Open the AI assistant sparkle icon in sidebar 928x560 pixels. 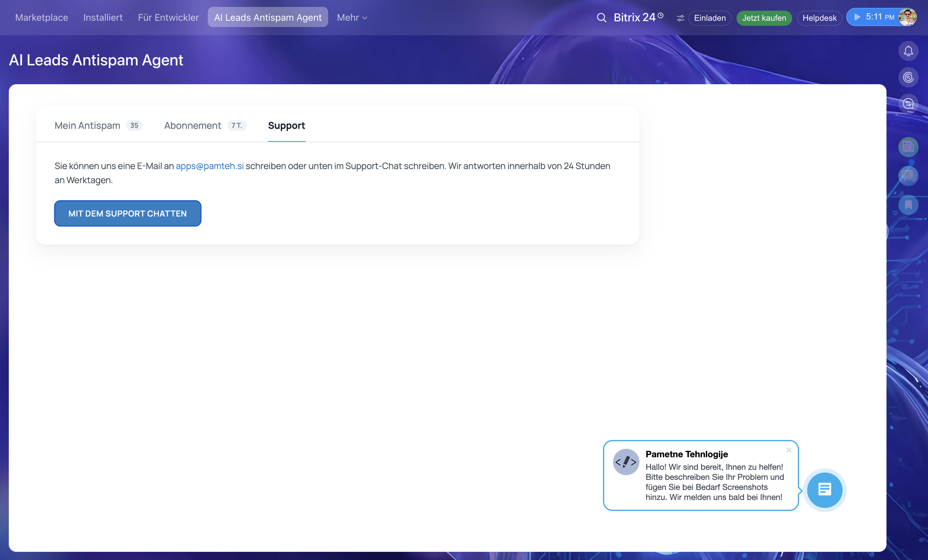pos(908,77)
